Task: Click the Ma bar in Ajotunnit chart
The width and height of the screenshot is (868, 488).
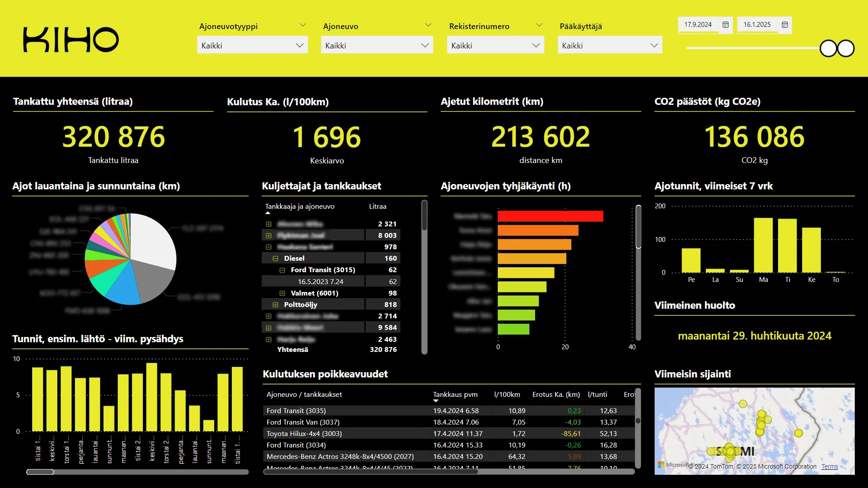Action: [x=763, y=245]
